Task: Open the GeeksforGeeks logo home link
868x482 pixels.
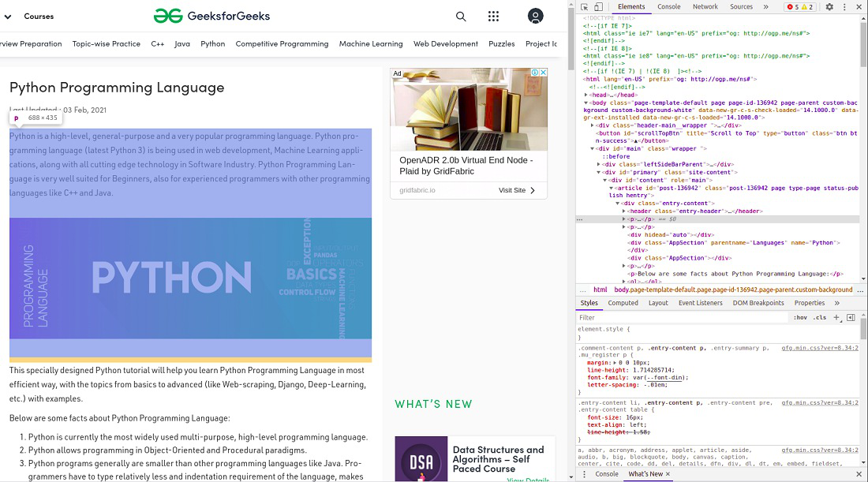Action: click(212, 16)
